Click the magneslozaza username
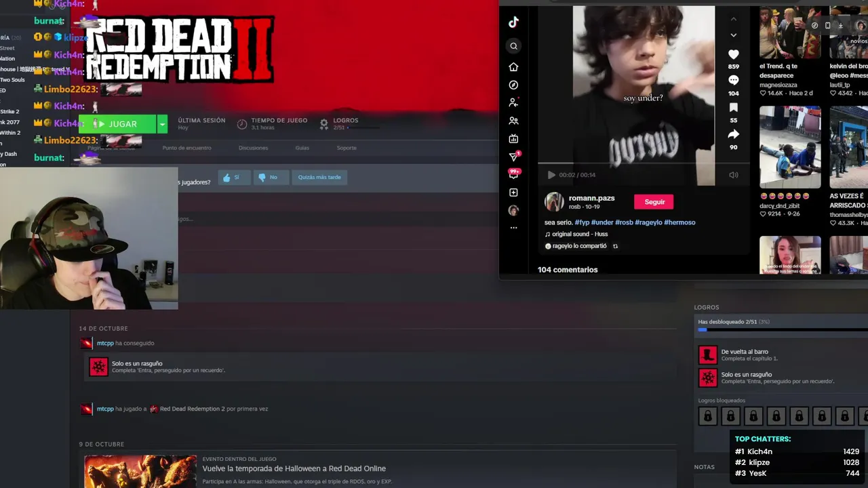 (x=780, y=85)
